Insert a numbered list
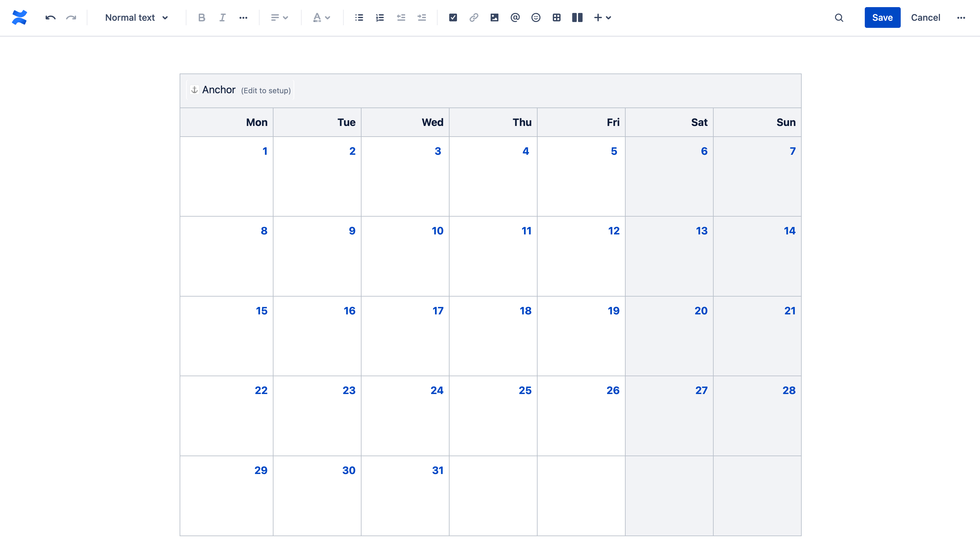The width and height of the screenshot is (980, 553). (380, 17)
